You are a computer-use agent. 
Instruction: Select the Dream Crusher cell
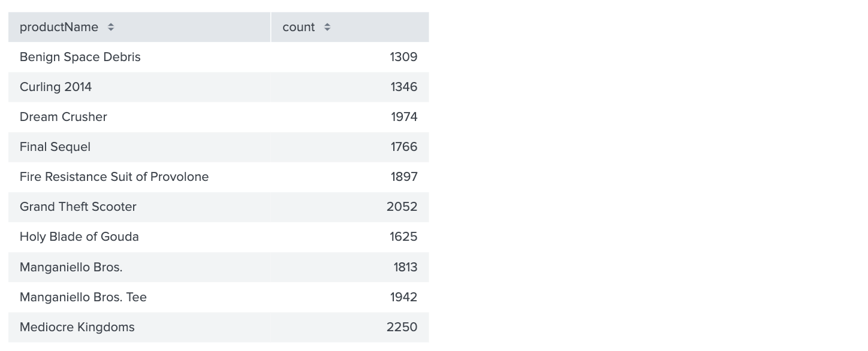pyautogui.click(x=64, y=117)
